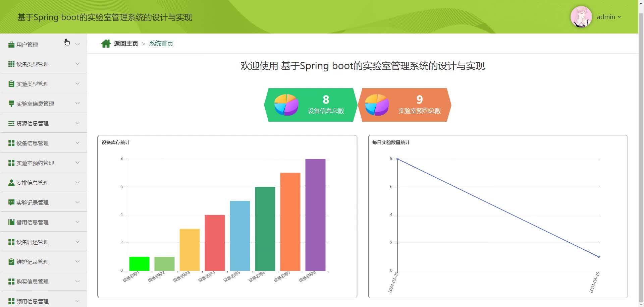Click the pie chart icon on 实验室预约总数 card
644x307 pixels.
(x=377, y=105)
